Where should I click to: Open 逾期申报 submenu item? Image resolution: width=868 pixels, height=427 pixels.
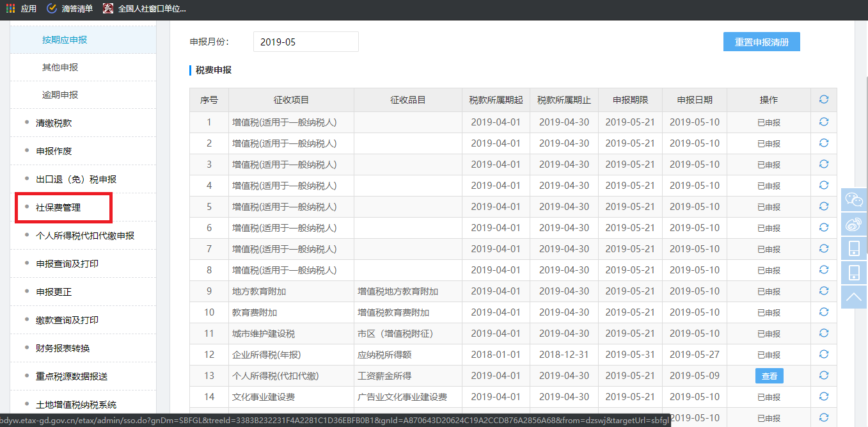(x=60, y=95)
